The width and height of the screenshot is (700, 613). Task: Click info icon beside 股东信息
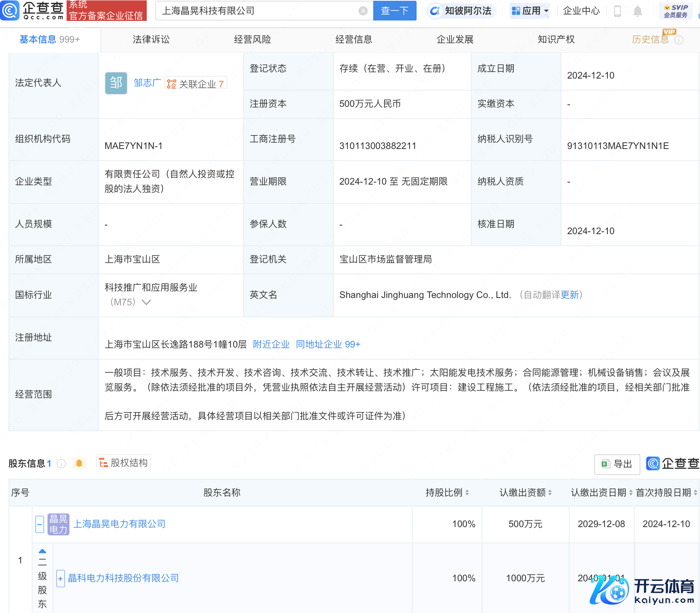click(62, 464)
